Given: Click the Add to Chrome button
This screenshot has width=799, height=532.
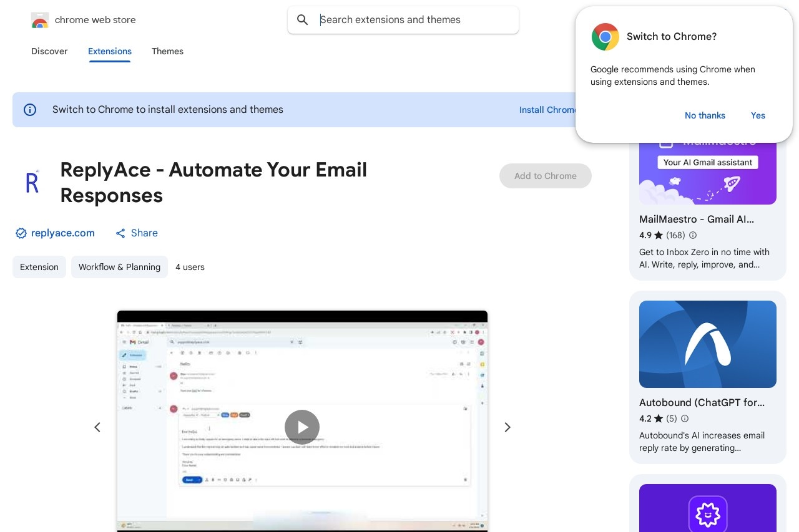Looking at the screenshot, I should point(546,176).
